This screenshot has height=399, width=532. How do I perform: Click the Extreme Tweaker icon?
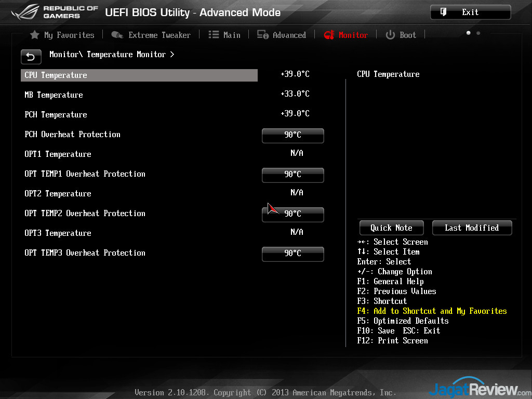(117, 35)
